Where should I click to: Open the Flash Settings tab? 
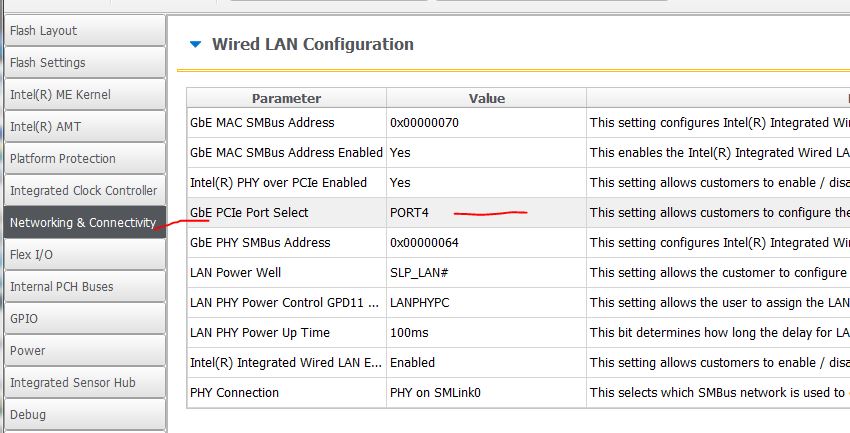(82, 62)
